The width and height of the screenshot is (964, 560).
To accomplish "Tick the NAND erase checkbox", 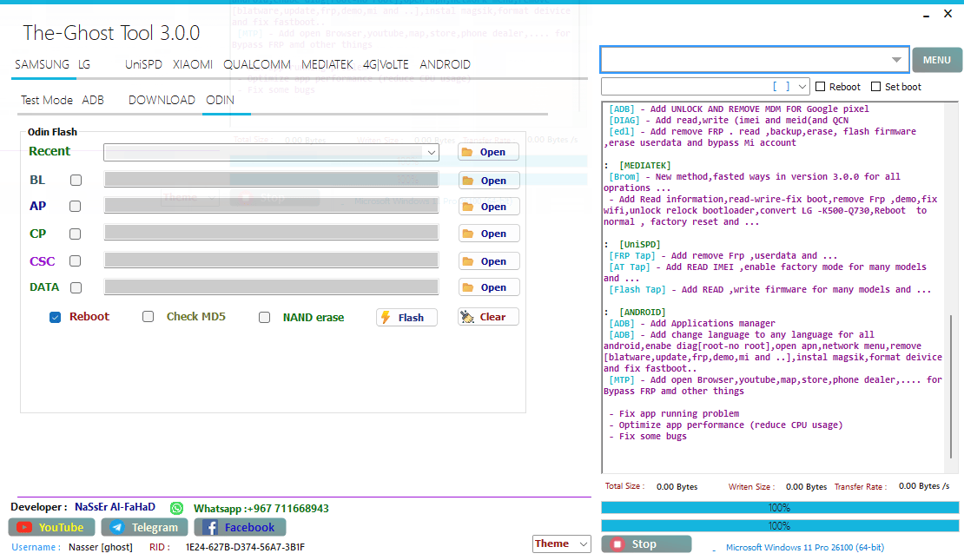I will (x=265, y=318).
